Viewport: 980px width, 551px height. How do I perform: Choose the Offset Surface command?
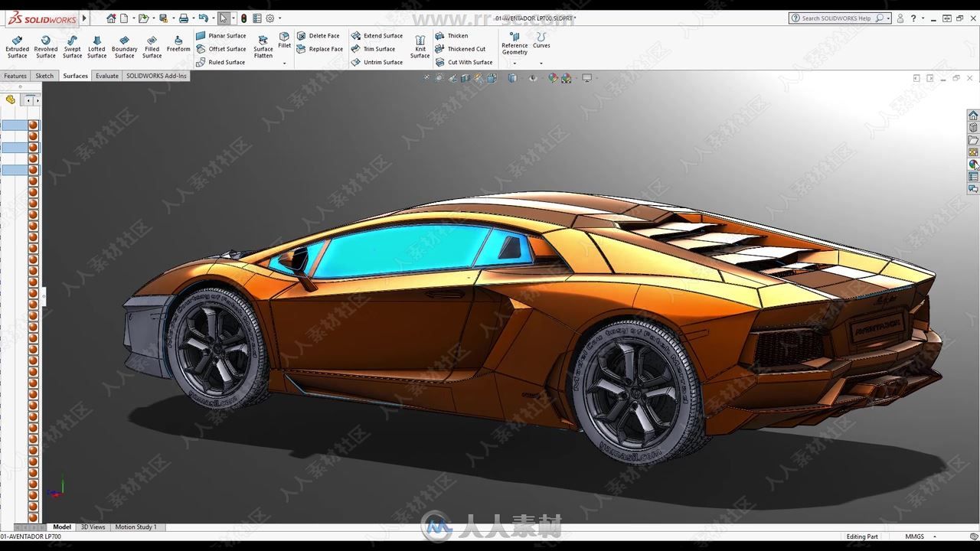(221, 49)
